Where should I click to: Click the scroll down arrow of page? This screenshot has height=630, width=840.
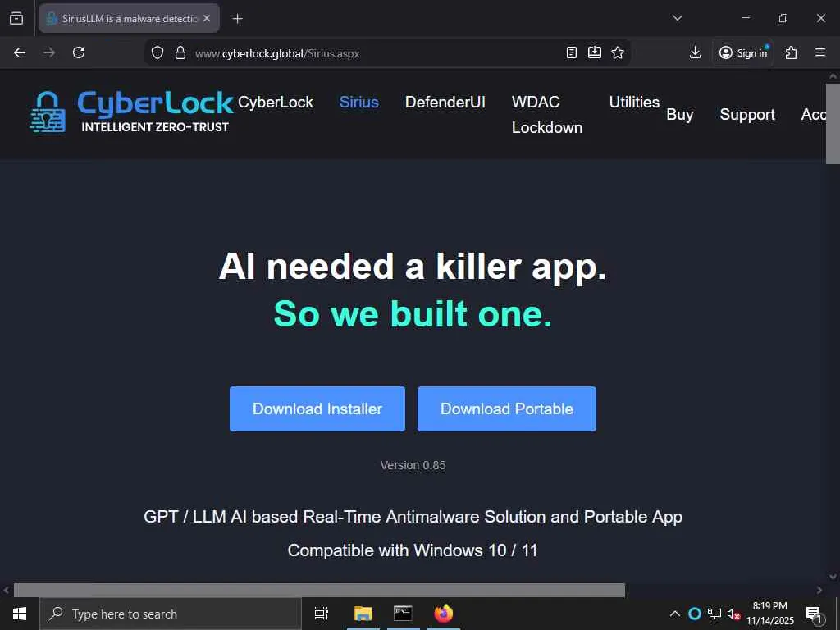pos(833,577)
